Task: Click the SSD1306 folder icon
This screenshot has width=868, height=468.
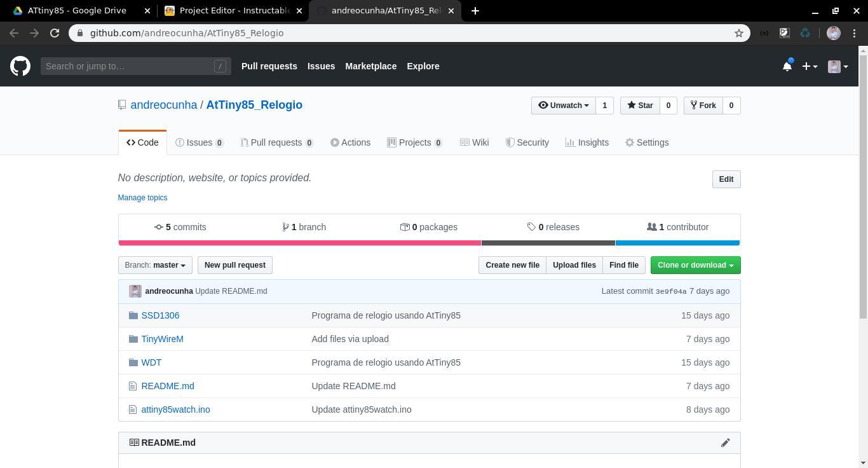Action: [133, 315]
